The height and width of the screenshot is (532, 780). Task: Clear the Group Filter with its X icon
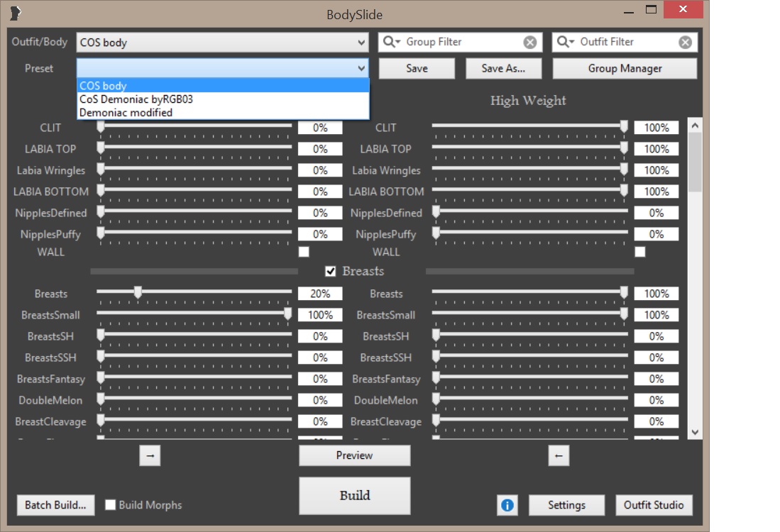tap(529, 43)
